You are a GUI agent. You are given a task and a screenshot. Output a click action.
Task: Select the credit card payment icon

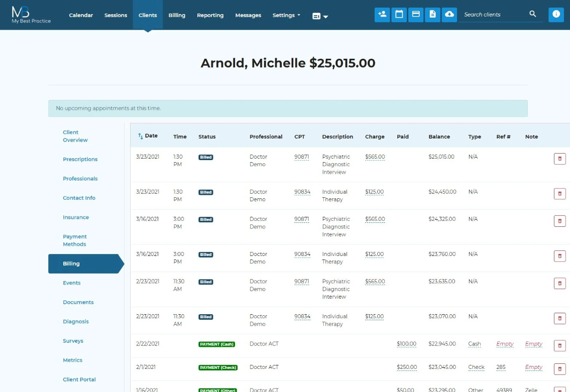416,15
